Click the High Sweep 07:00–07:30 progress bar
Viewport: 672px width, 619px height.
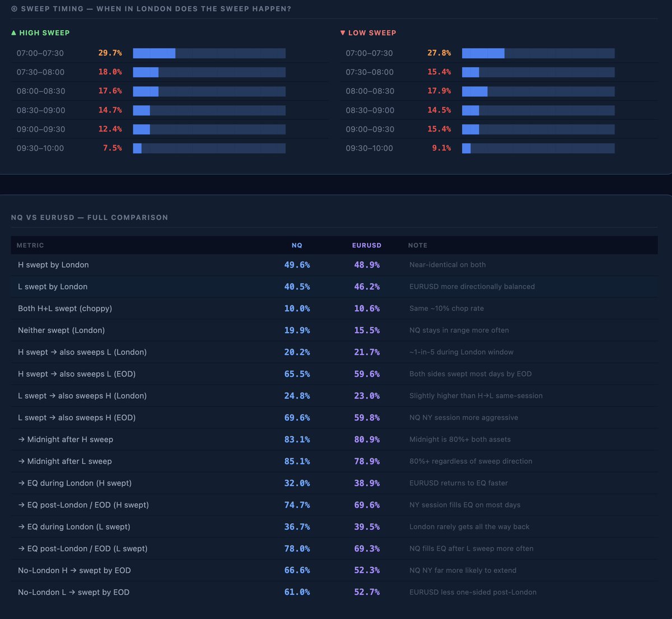coord(209,53)
